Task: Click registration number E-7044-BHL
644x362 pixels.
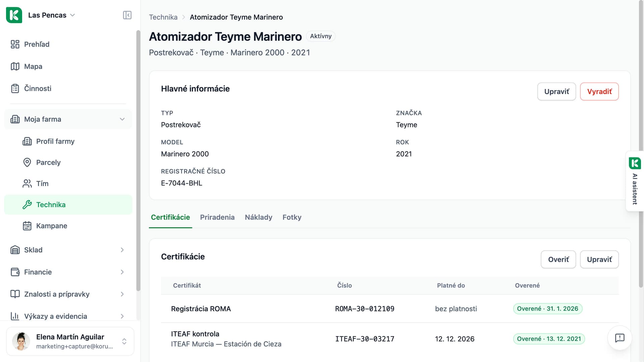Action: tap(181, 183)
